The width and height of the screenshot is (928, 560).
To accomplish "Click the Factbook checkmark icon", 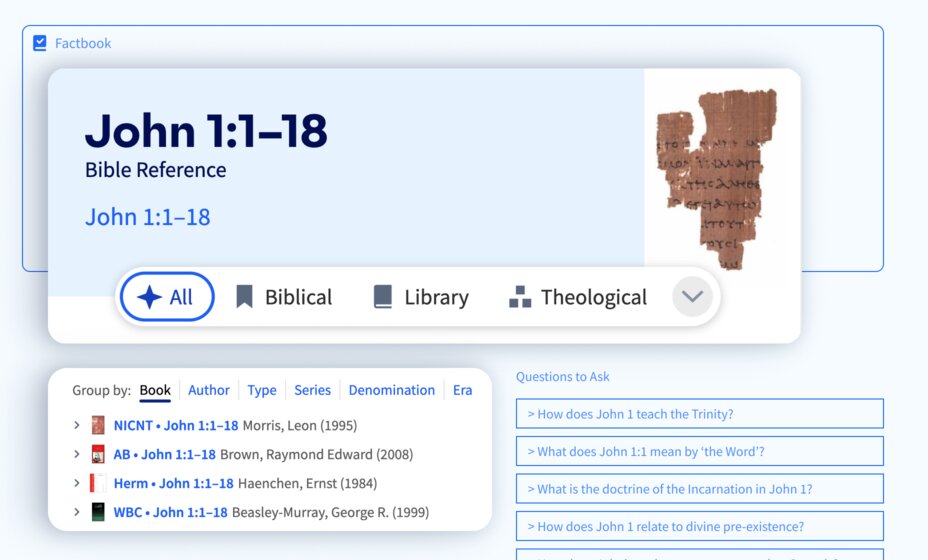I will 40,43.
